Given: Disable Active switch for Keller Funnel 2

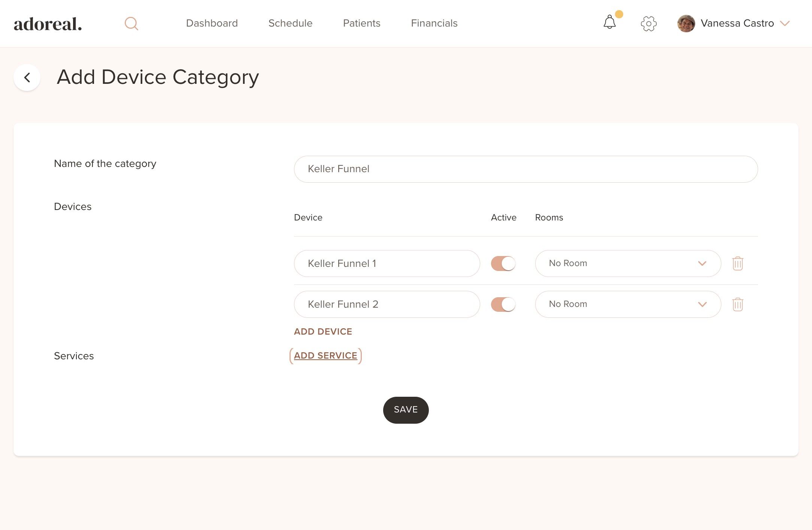Looking at the screenshot, I should click(503, 304).
